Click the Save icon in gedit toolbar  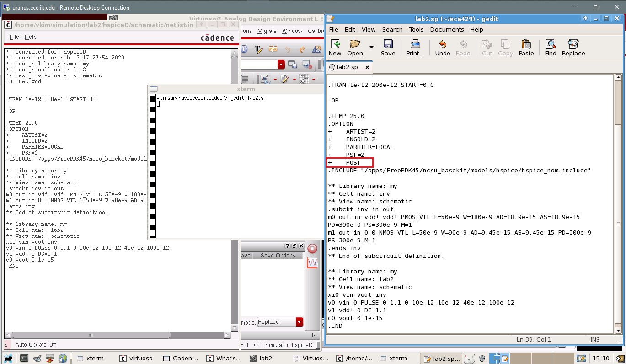(x=388, y=48)
